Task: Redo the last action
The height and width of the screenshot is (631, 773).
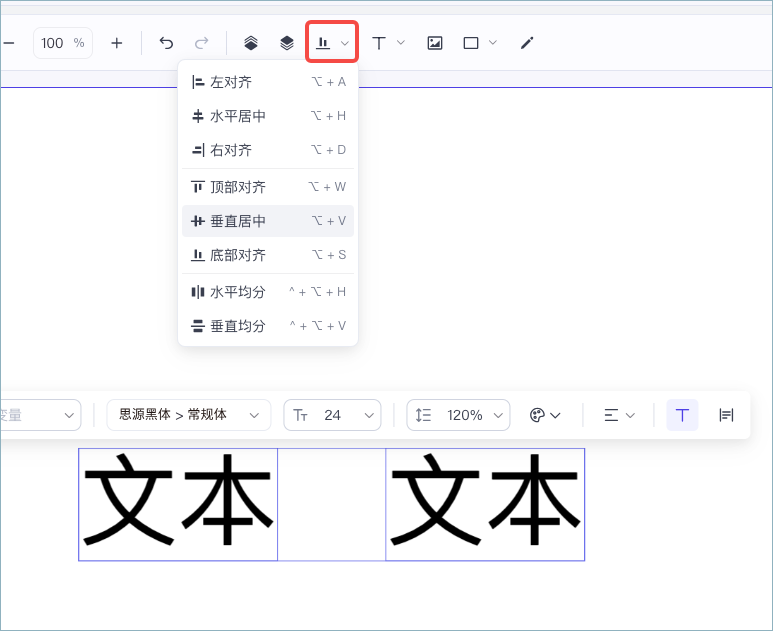Action: 202,43
